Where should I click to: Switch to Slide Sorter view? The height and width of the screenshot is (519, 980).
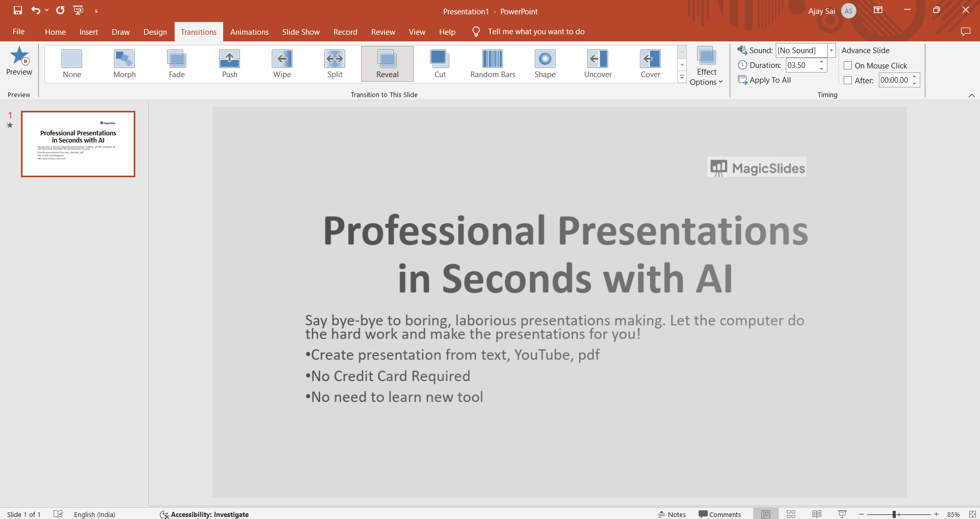click(791, 514)
